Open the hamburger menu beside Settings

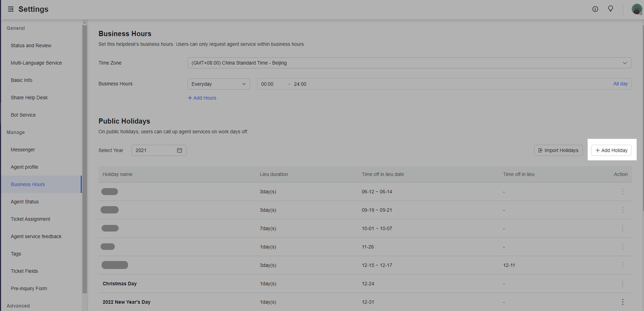(x=11, y=10)
